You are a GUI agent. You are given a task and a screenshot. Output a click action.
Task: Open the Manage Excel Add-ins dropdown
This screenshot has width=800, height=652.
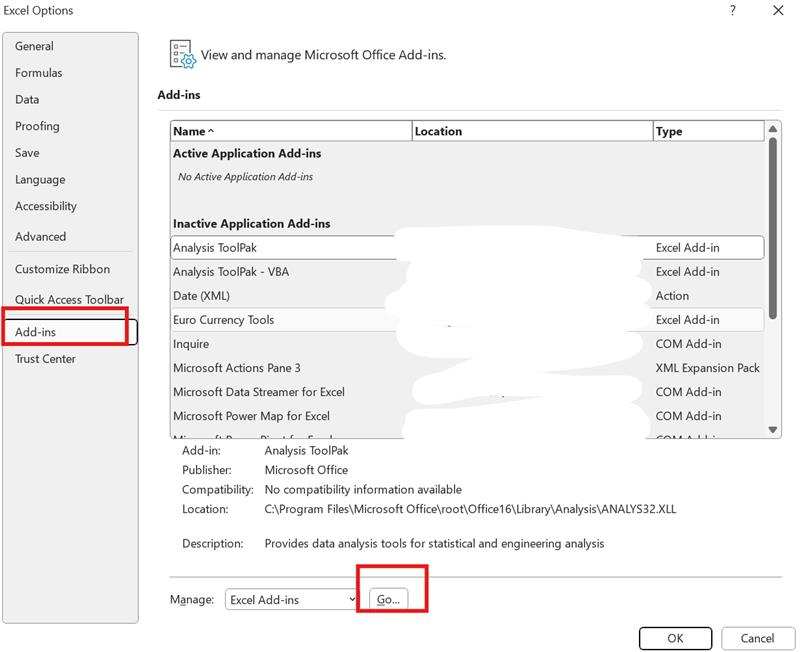pos(291,599)
